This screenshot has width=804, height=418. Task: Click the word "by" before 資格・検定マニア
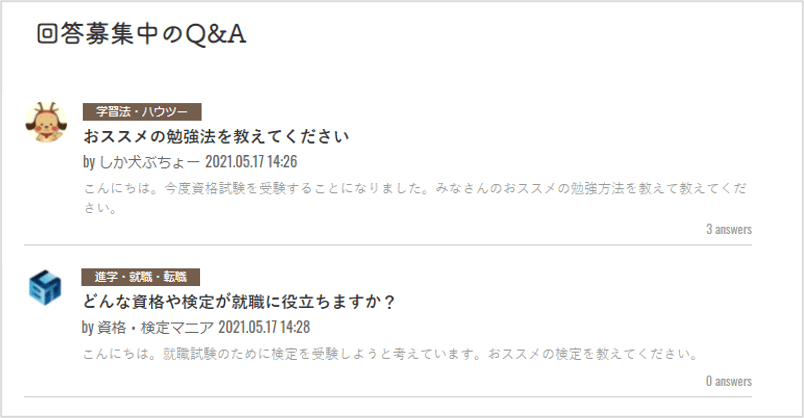[x=88, y=327]
